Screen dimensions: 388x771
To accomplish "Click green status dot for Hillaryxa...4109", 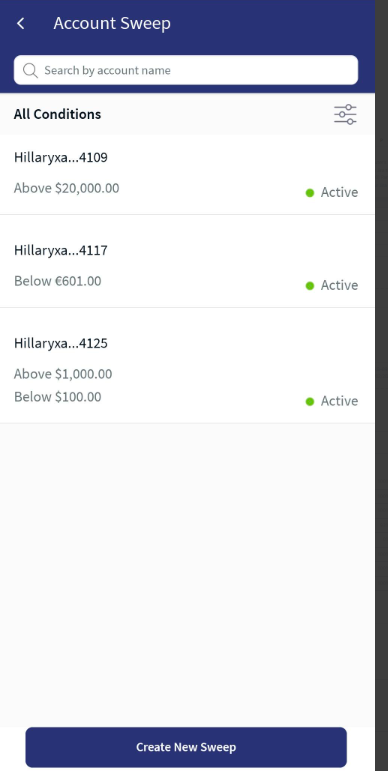I will tap(310, 193).
